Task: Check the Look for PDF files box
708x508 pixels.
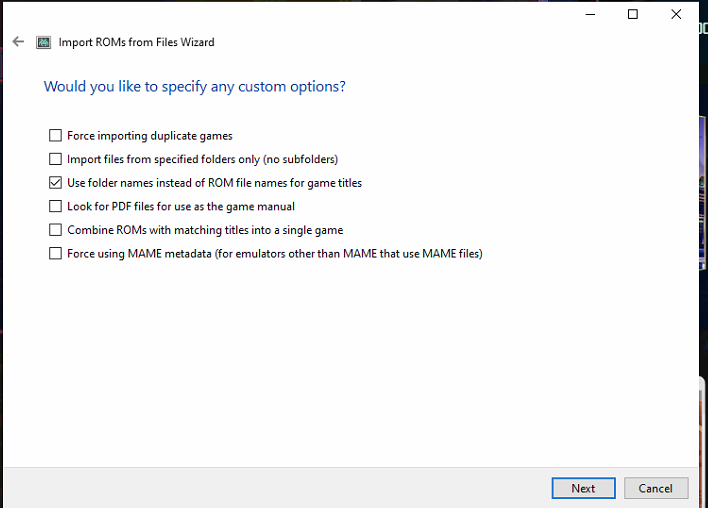Action: [x=55, y=207]
